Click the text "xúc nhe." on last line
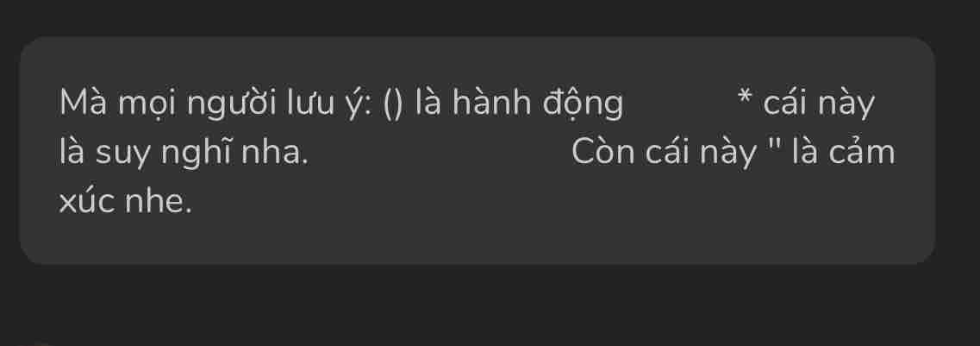Viewport: 980px width, 346px height. tap(126, 202)
